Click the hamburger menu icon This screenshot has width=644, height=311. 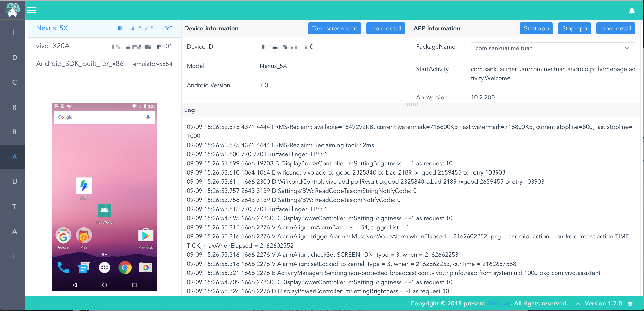[x=31, y=10]
